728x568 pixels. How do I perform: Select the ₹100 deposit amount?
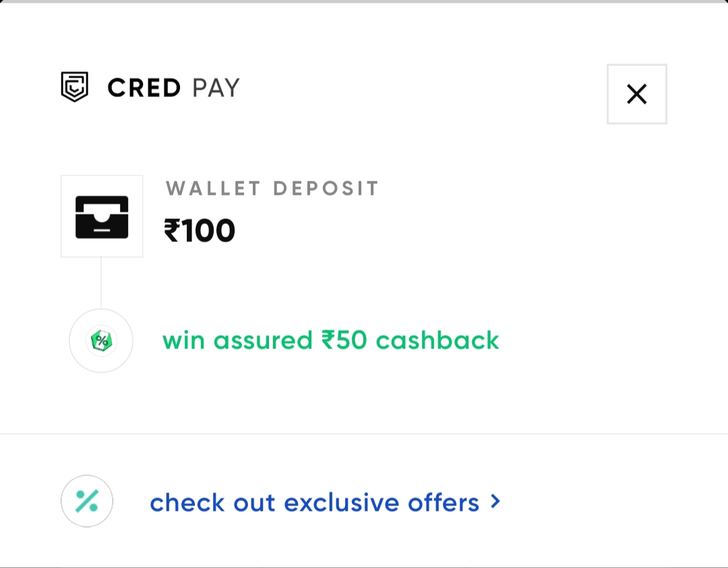tap(200, 231)
